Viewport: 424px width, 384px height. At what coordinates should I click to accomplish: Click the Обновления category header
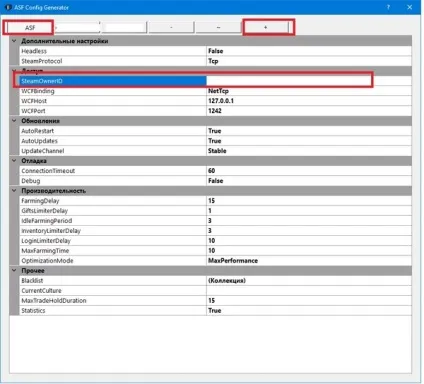211,121
